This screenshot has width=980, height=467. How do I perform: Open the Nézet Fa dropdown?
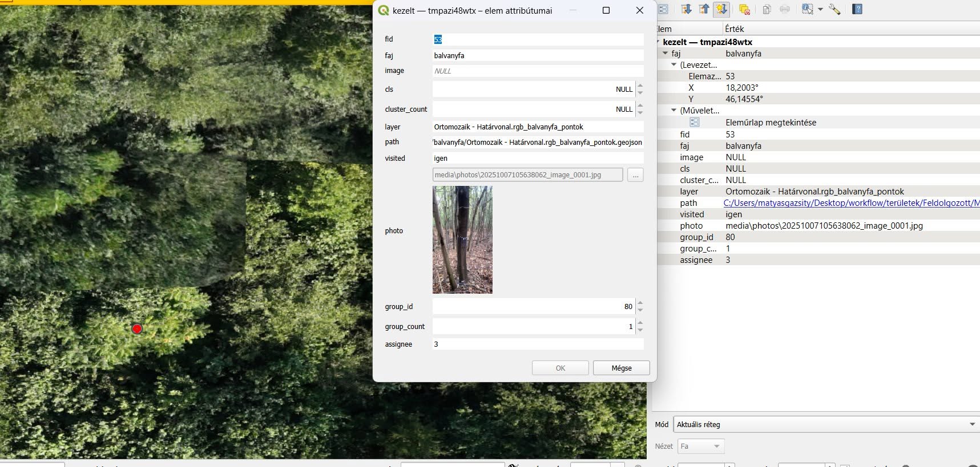[x=701, y=446]
